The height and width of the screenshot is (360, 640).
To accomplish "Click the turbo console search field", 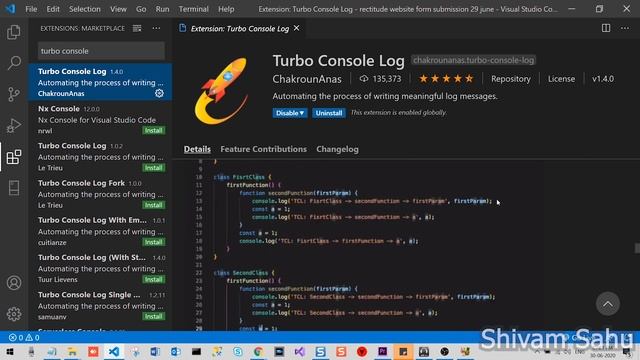I will click(x=101, y=51).
